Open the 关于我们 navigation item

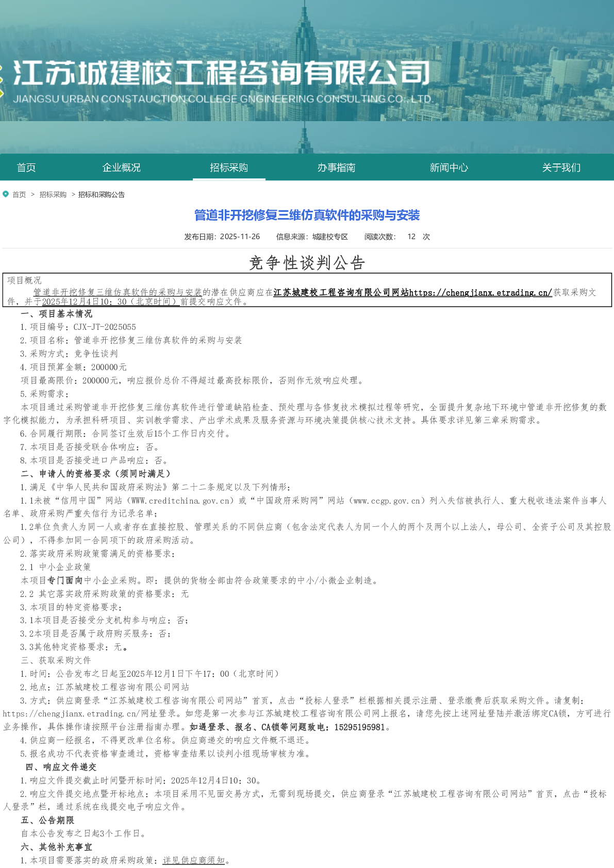click(x=561, y=168)
